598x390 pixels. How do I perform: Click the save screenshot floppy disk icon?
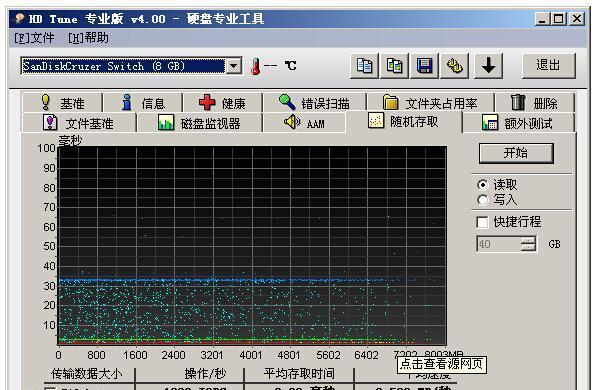pyautogui.click(x=424, y=66)
